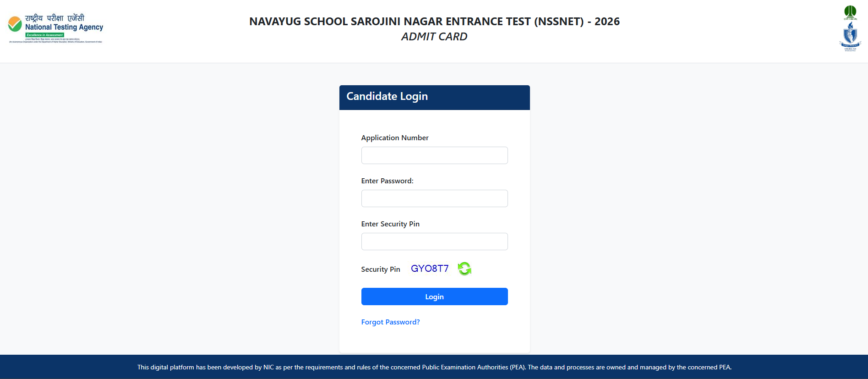Viewport: 868px width, 379px height.
Task: Click the GYO8T7 captcha image
Action: point(430,269)
